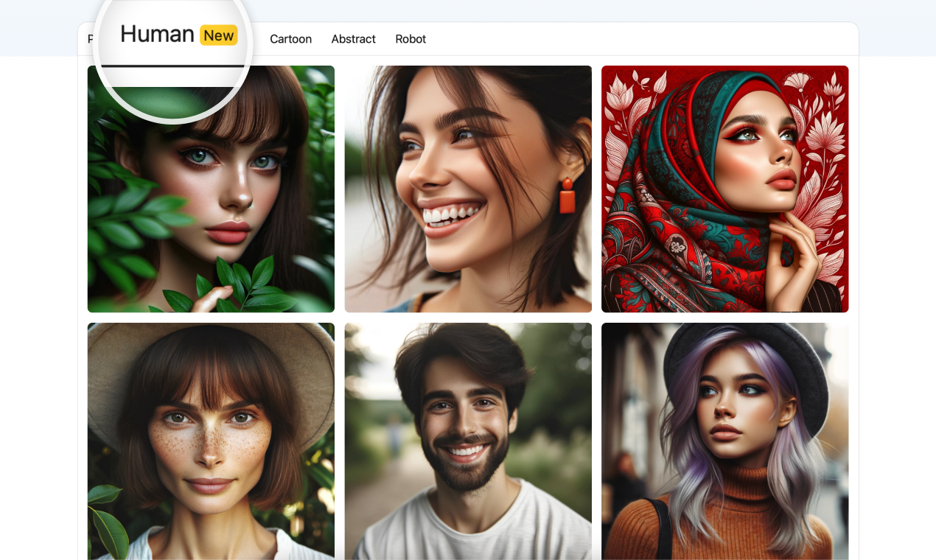Viewport: 936px width, 560px height.
Task: Select the purple-haired girl portrait
Action: click(x=724, y=441)
